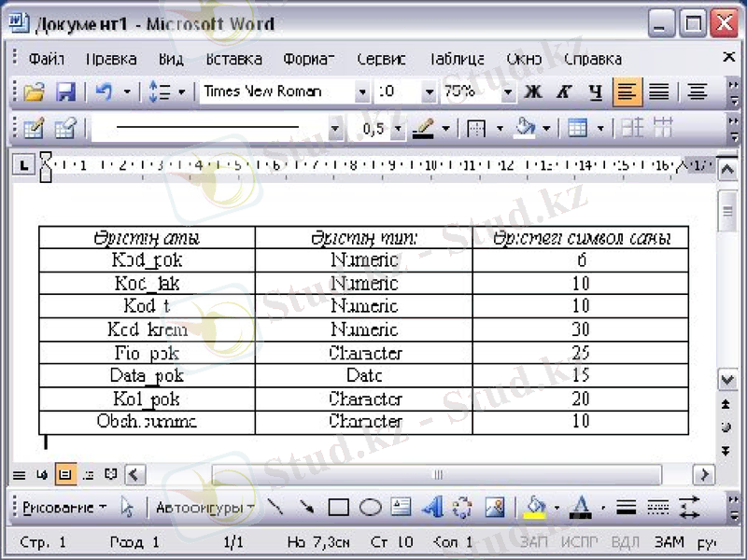Open the Times New Roman font dropdown

362,91
